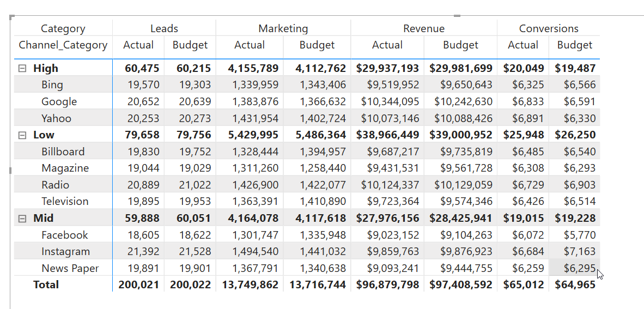Click Instagram Leads Actual value 21,392

click(143, 251)
